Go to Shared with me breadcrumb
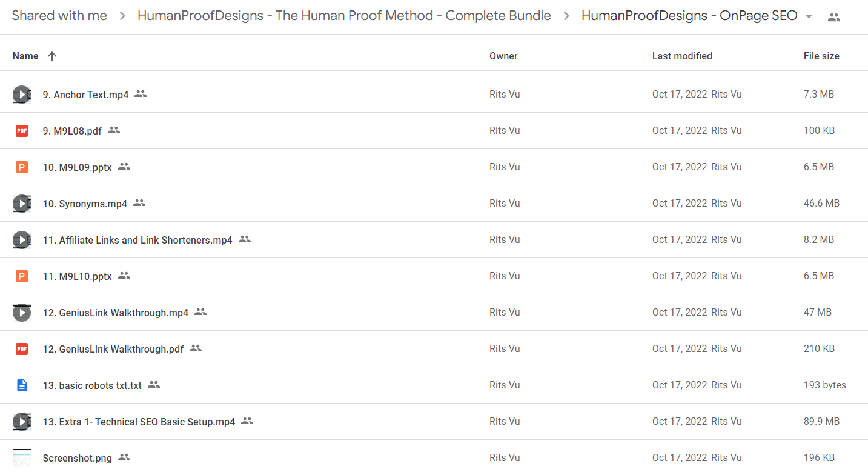868x475 pixels. click(x=59, y=16)
